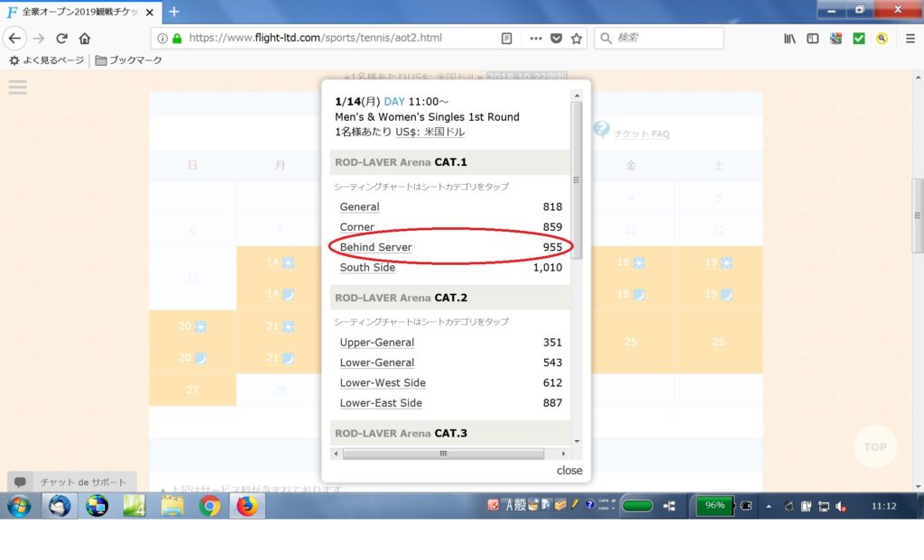Open Thunderbird from the taskbar
Viewport: 924px width, 560px height.
tap(60, 506)
